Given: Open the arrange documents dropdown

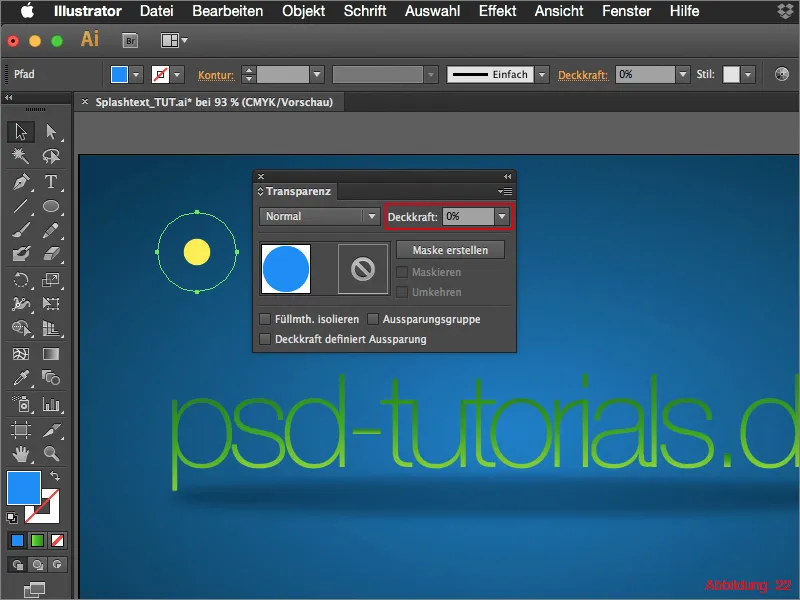Looking at the screenshot, I should coord(174,40).
